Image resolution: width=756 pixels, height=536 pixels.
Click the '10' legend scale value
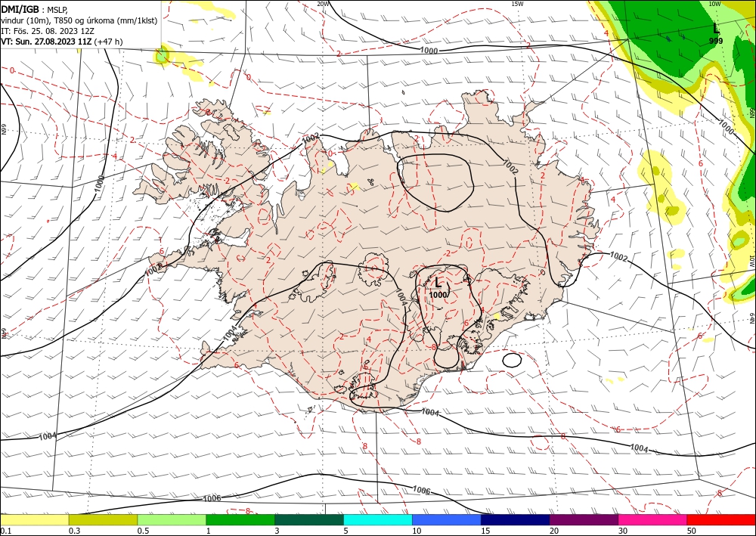pos(417,531)
